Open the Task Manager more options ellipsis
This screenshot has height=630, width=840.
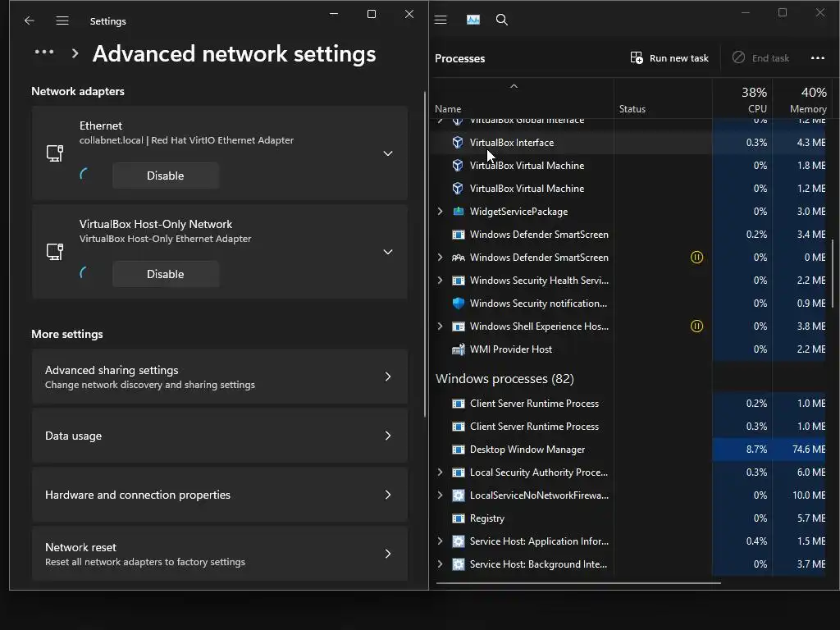point(817,58)
